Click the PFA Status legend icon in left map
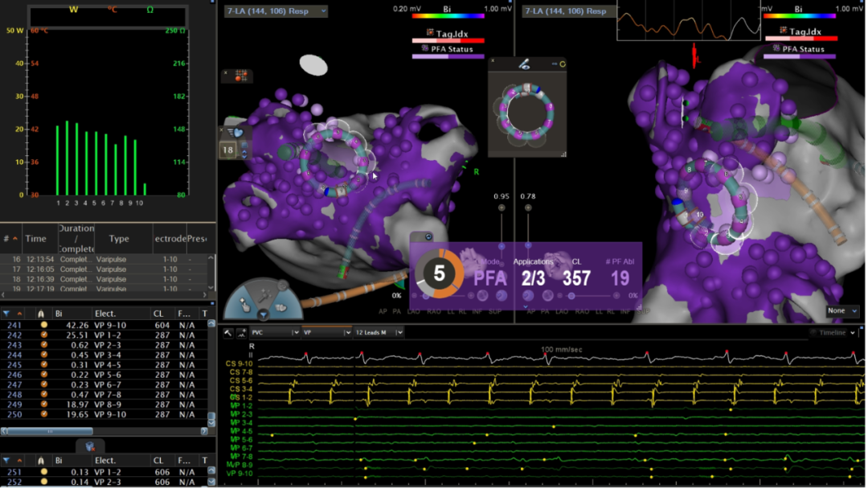The image size is (868, 489). click(425, 49)
